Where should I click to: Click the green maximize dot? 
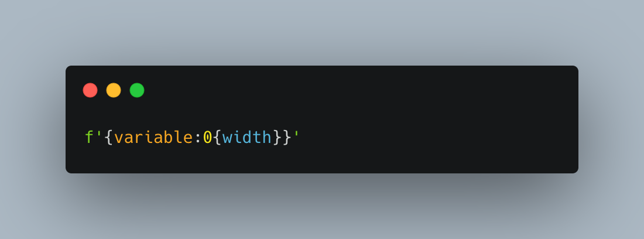click(x=137, y=90)
